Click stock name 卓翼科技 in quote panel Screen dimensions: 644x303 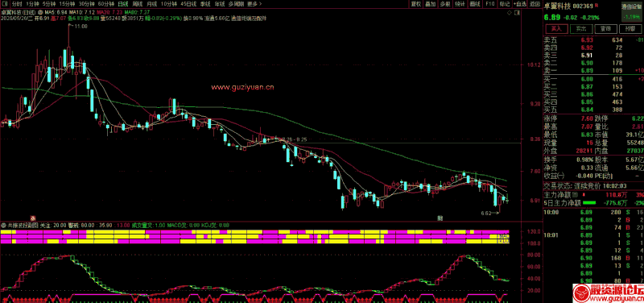557,6
